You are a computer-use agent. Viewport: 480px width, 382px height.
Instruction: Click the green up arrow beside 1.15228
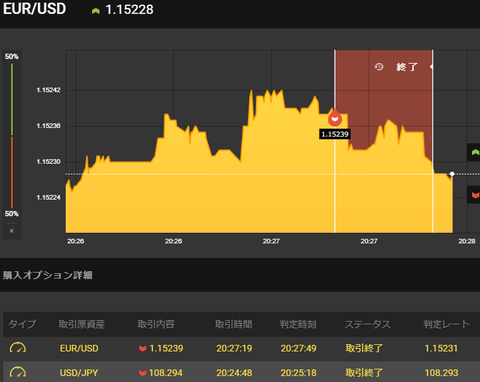[96, 11]
